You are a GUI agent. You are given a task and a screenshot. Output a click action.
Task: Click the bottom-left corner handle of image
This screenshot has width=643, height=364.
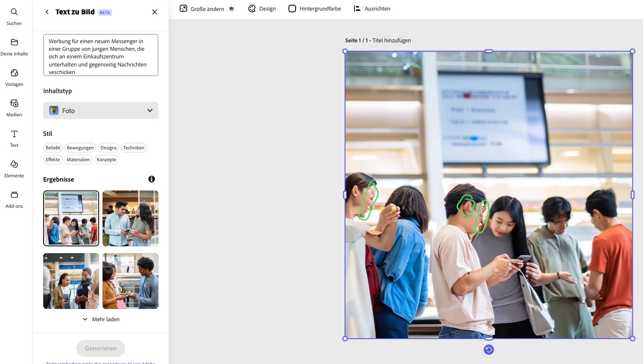pyautogui.click(x=345, y=339)
